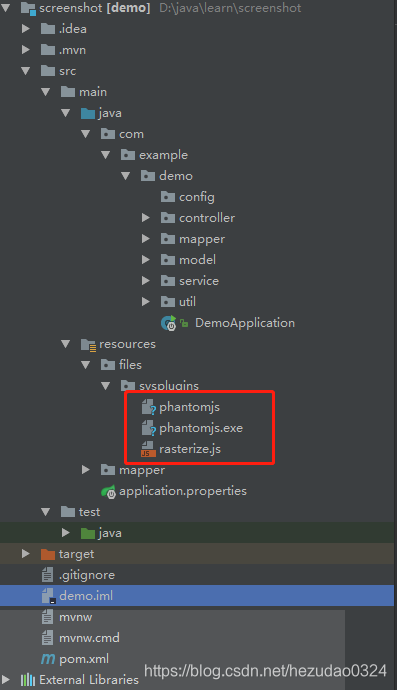The image size is (397, 690).
Task: Click the screenshot project module icon
Action: [28, 8]
